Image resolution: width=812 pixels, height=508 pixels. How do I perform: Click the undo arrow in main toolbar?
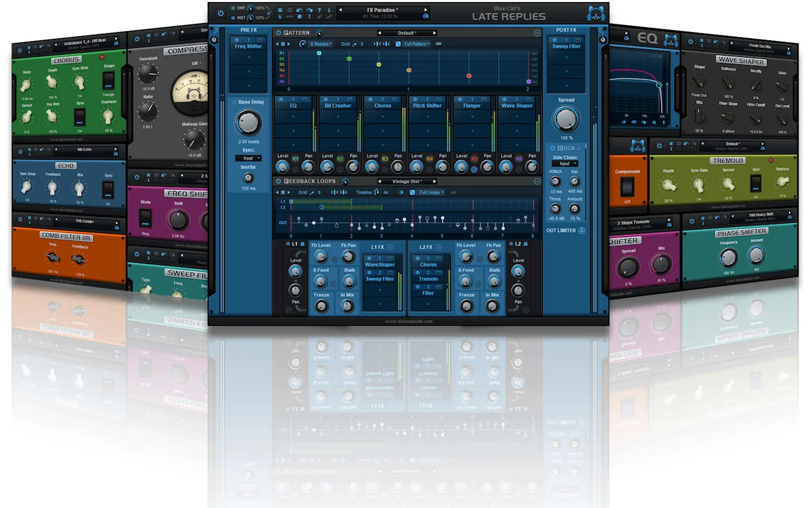(299, 10)
